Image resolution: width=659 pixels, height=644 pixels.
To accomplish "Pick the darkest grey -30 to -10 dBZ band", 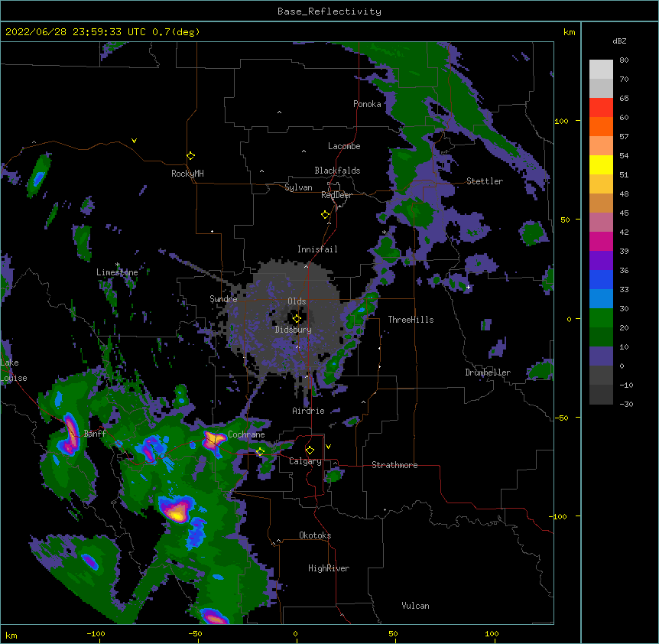I will pos(601,395).
